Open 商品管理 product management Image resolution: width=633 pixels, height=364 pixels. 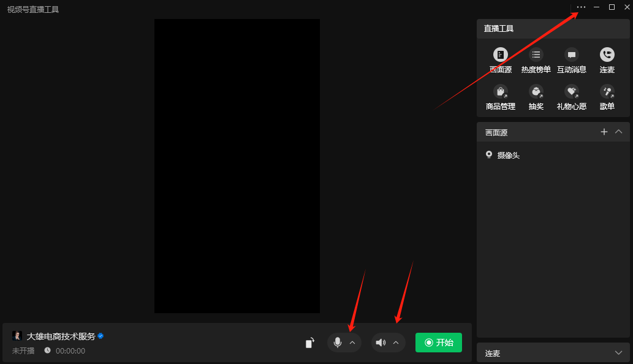[x=500, y=96]
